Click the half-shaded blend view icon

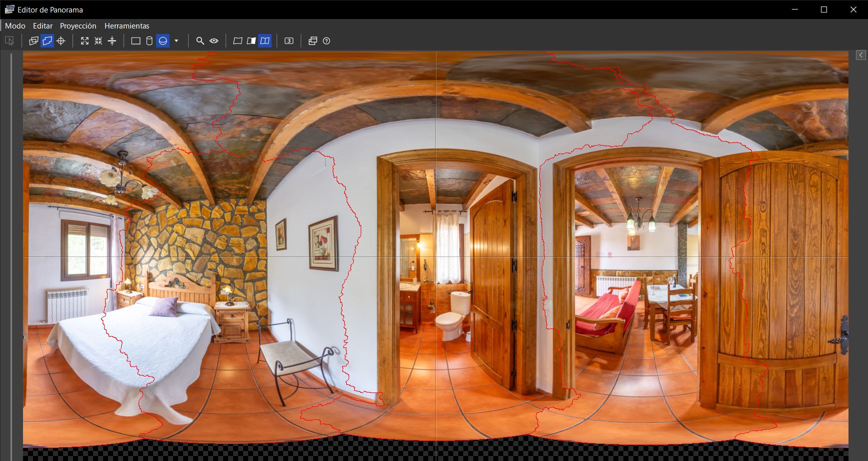251,41
